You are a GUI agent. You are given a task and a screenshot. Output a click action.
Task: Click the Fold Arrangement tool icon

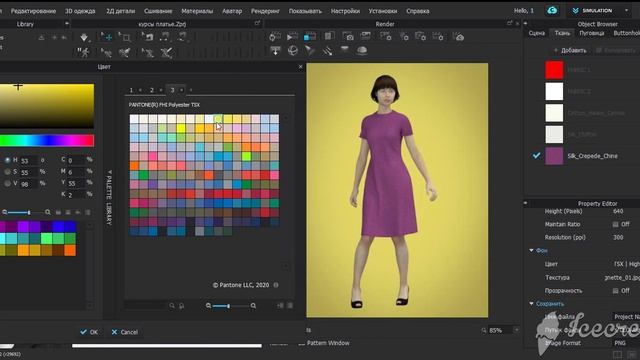(147, 37)
